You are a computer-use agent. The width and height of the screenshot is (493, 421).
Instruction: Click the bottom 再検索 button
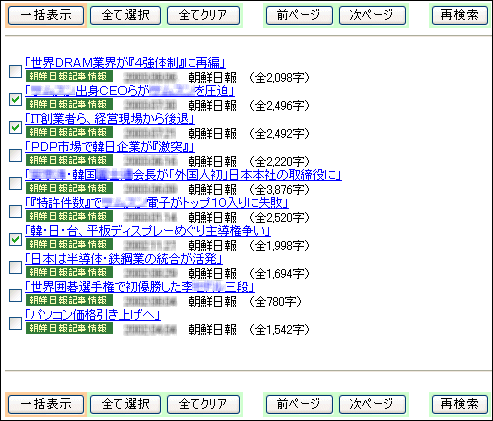(460, 404)
